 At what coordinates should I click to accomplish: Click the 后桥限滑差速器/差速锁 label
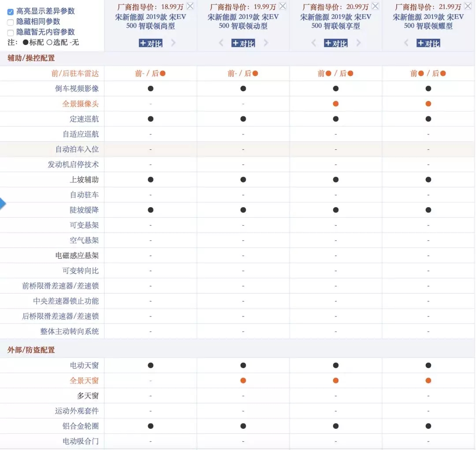coord(60,316)
